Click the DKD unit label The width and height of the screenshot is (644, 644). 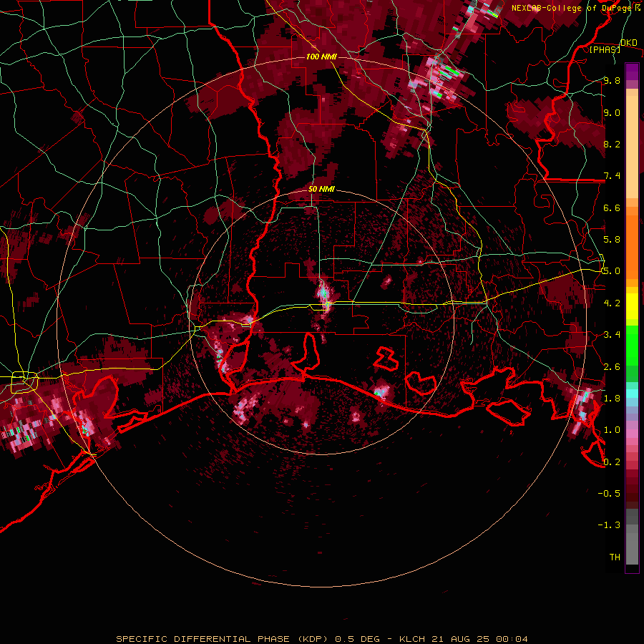coord(628,43)
